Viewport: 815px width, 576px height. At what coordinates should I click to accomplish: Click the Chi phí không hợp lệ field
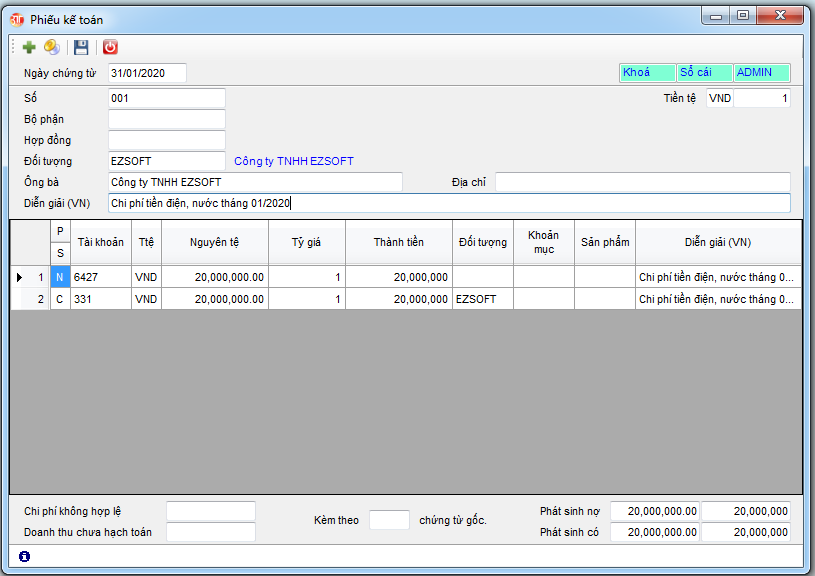click(211, 511)
